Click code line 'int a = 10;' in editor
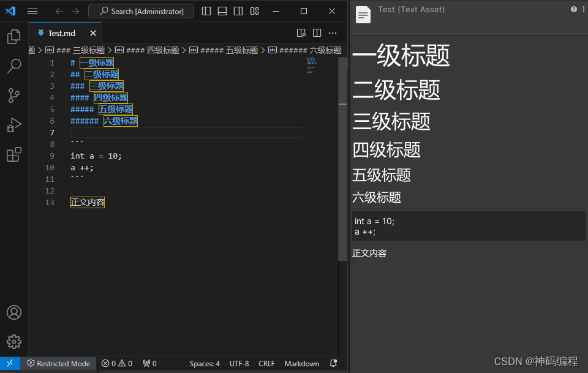The image size is (588, 373). click(x=96, y=156)
